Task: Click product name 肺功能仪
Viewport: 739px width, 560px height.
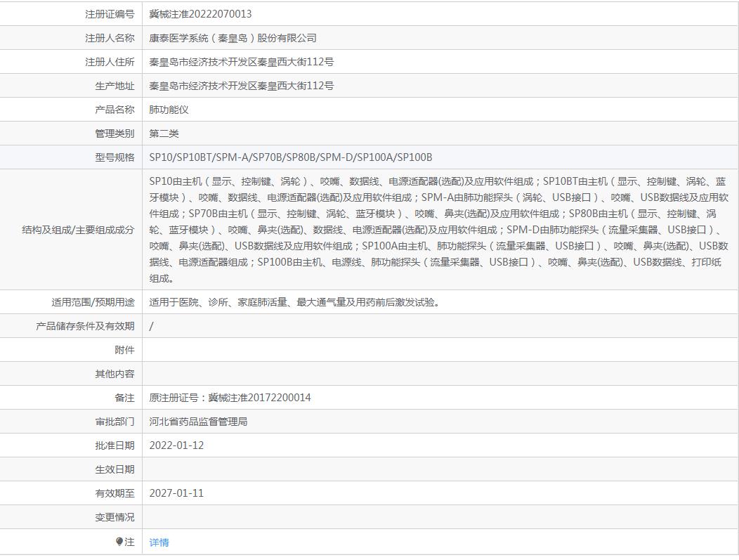Action: tap(169, 110)
